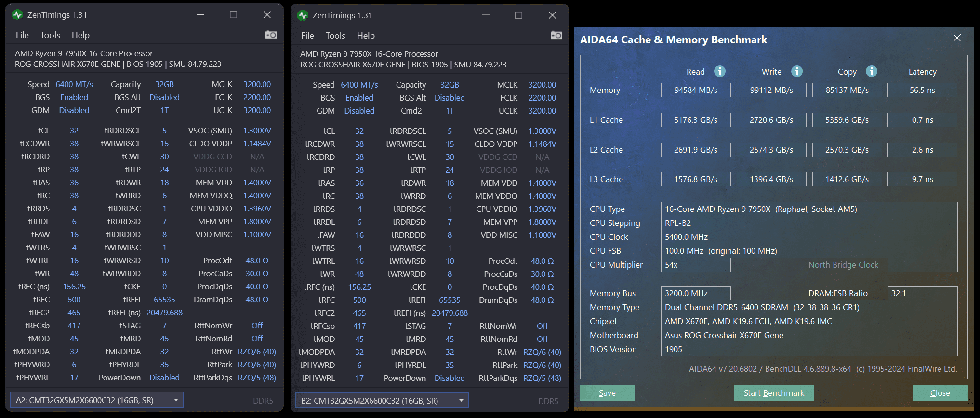Click the screenshot camera icon in right ZenTimings
The height and width of the screenshot is (418, 980).
click(x=556, y=35)
